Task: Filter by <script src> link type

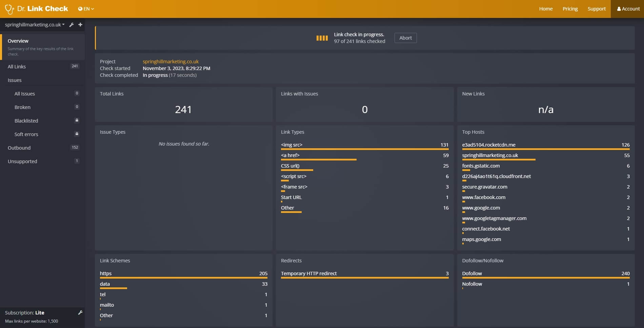Action: pyautogui.click(x=294, y=176)
